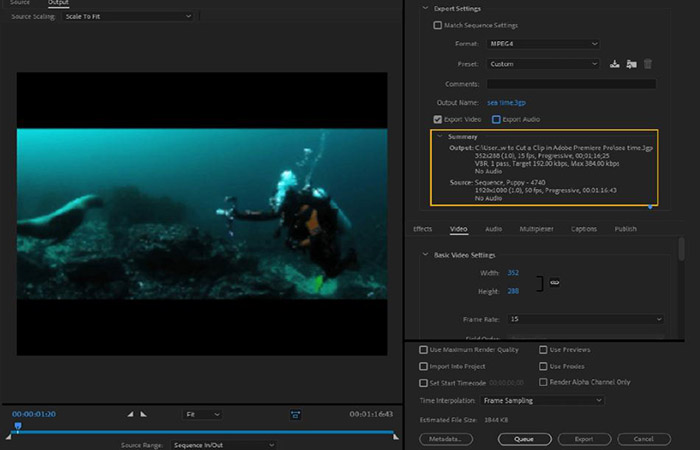This screenshot has height=450, width=700.
Task: Open the Captions tab
Action: click(584, 229)
